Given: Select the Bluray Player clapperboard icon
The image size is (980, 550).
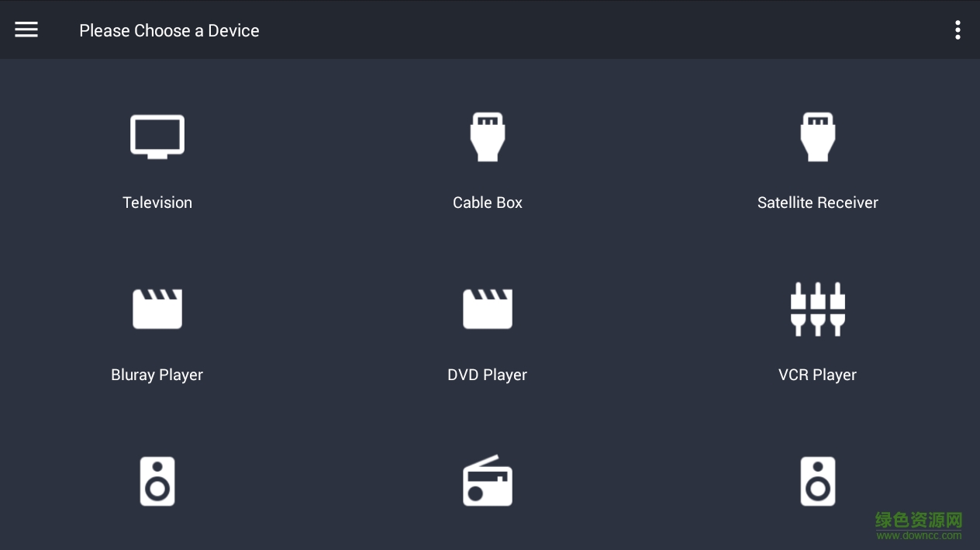Looking at the screenshot, I should [x=157, y=308].
